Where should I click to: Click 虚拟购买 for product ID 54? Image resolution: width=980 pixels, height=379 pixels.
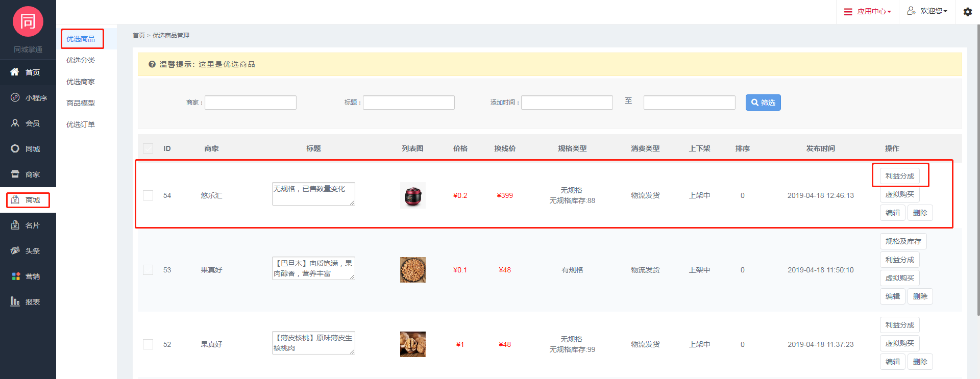pos(900,194)
